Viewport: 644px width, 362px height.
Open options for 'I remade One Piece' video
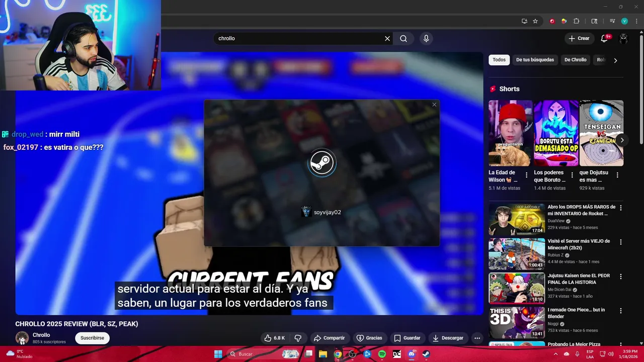click(x=621, y=311)
